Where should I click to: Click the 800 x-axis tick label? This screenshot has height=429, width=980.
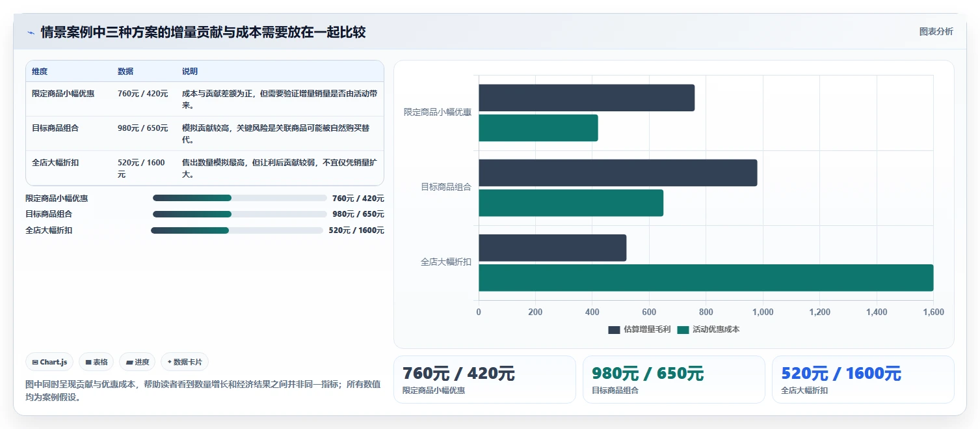(706, 312)
